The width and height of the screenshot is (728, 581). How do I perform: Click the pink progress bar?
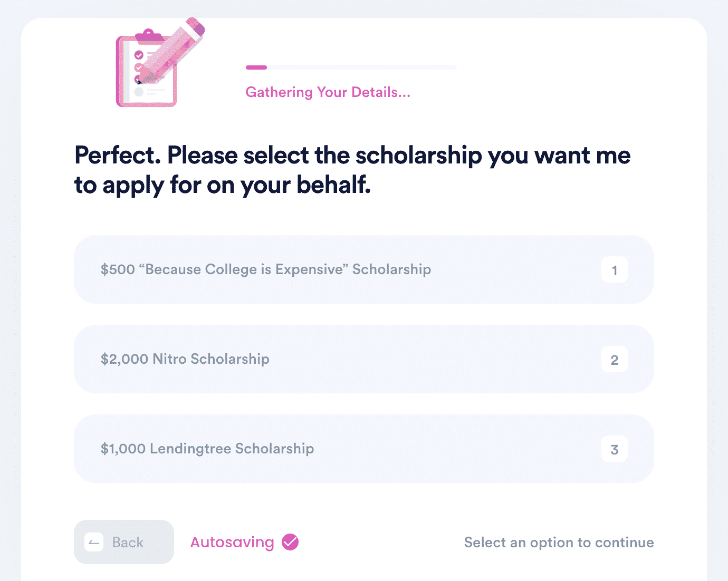[x=256, y=67]
